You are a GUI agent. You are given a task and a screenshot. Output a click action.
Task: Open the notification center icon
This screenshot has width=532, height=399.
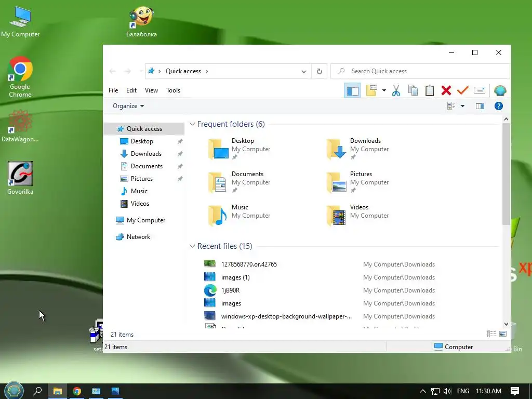[515, 391]
